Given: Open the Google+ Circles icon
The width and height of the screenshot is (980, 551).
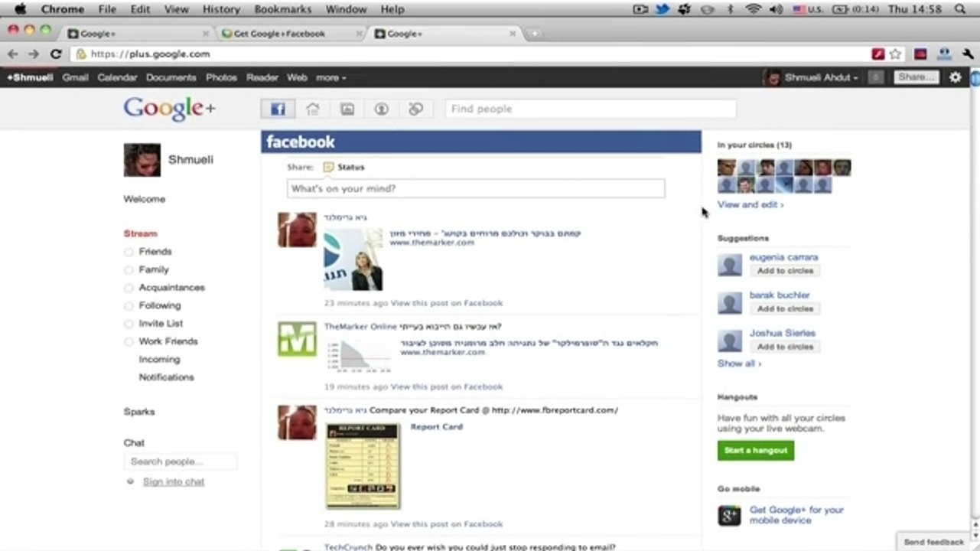Looking at the screenshot, I should tap(415, 109).
